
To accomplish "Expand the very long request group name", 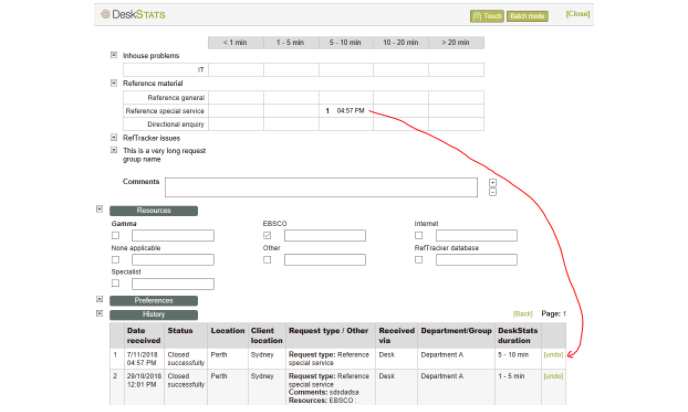I will coord(114,150).
